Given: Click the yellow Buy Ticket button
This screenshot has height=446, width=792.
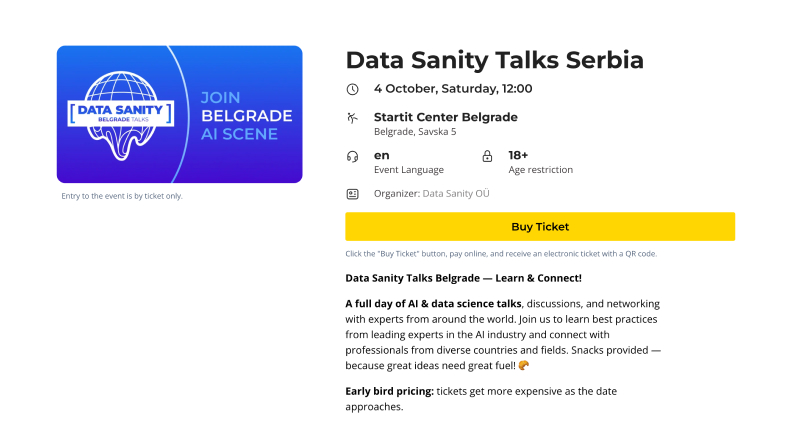Looking at the screenshot, I should [540, 226].
